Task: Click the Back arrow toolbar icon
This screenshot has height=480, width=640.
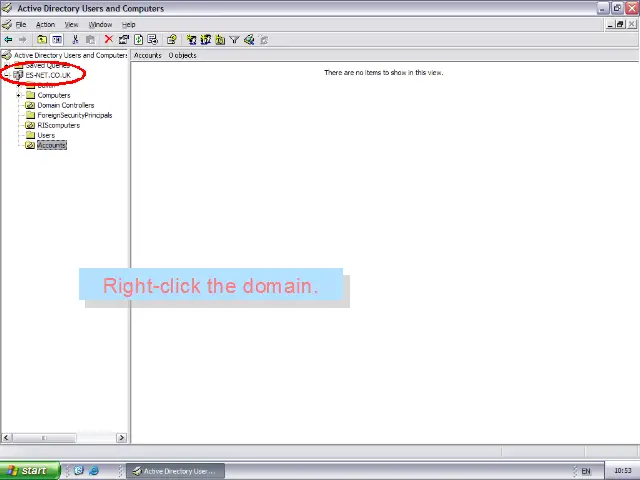Action: click(x=8, y=40)
